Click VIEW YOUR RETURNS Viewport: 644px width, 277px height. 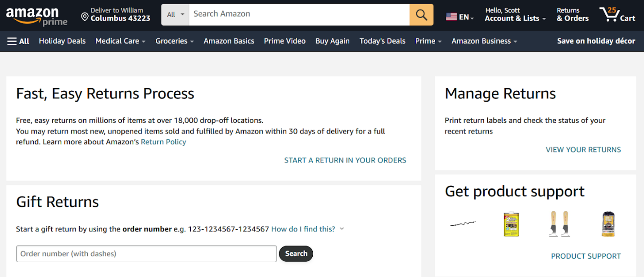583,149
